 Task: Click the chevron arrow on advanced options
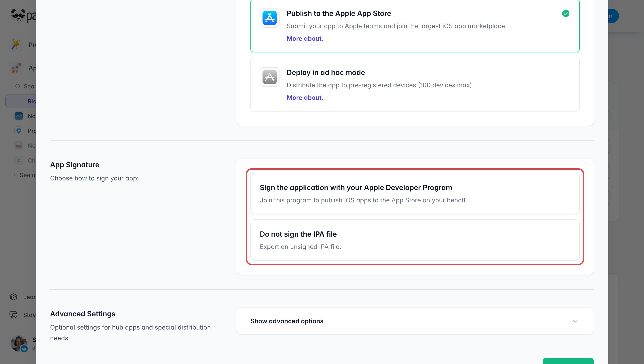coord(575,321)
